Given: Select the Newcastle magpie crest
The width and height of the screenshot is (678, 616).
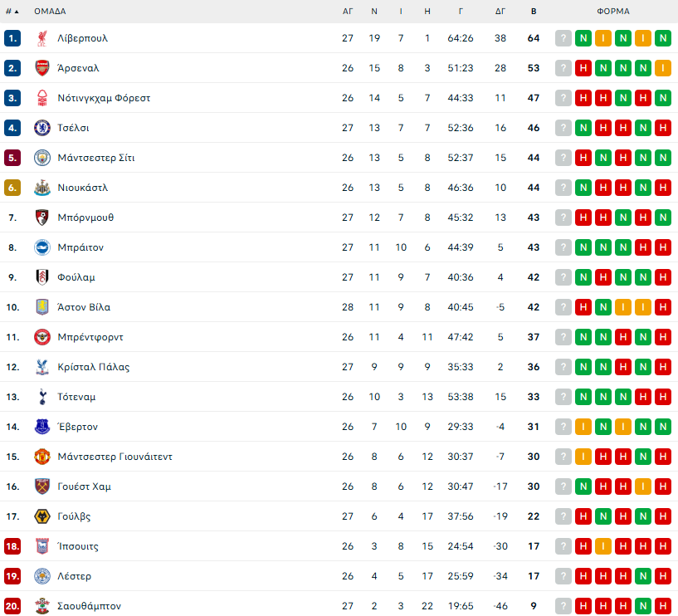Looking at the screenshot, I should tap(42, 188).
